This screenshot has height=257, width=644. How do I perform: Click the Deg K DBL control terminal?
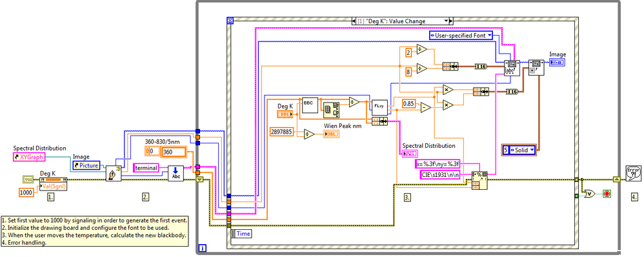point(285,114)
